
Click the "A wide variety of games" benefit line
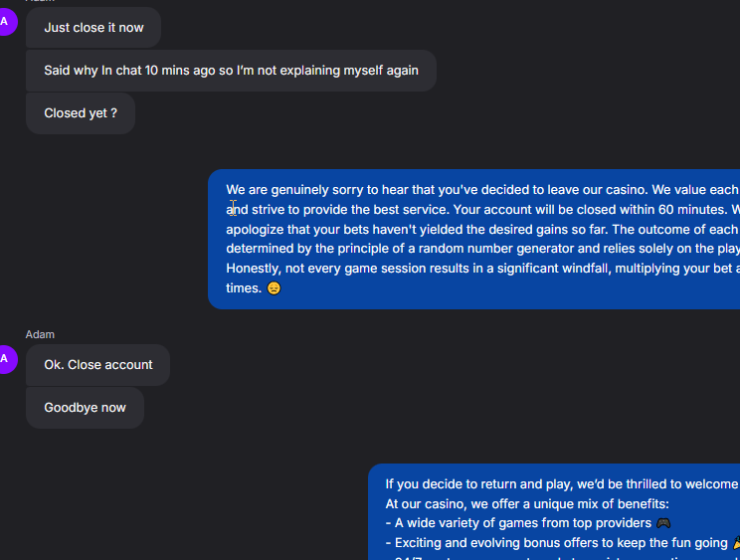coord(517,523)
